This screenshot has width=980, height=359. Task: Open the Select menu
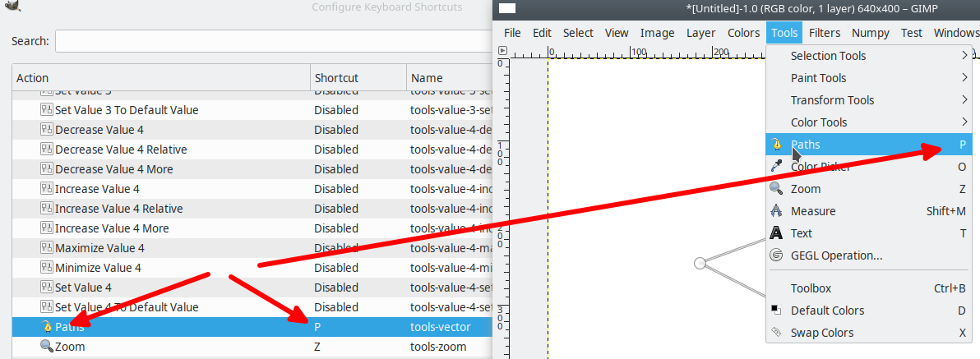578,33
